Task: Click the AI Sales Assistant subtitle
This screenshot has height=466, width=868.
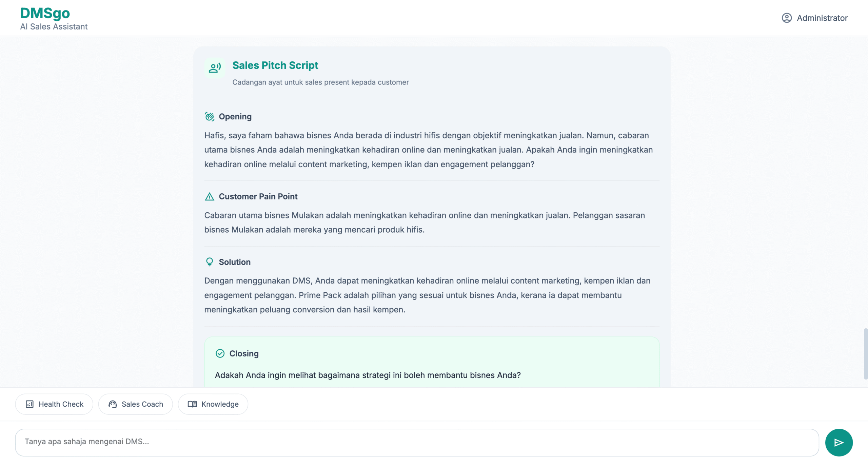Action: coord(54,26)
